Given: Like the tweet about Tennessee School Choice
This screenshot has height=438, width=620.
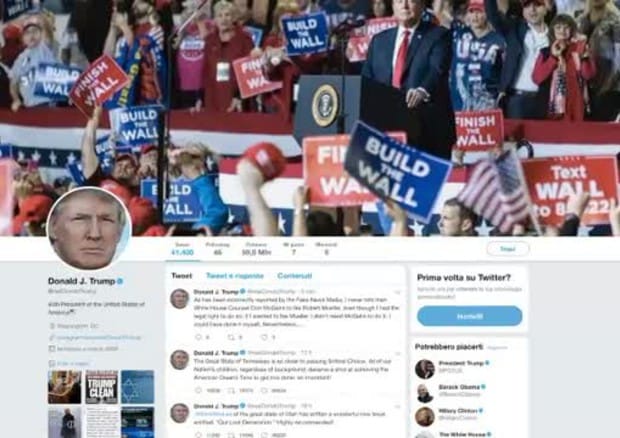Looking at the screenshot, I should pos(264,391).
